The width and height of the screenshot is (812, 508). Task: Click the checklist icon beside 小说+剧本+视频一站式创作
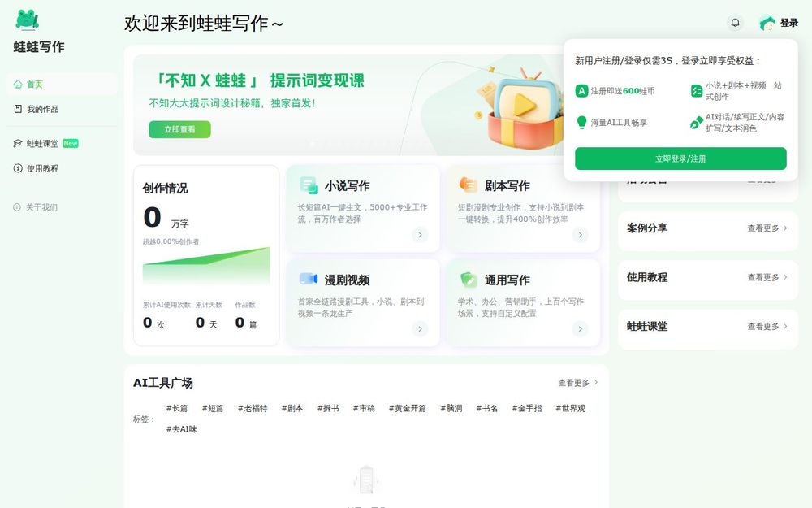click(x=697, y=91)
